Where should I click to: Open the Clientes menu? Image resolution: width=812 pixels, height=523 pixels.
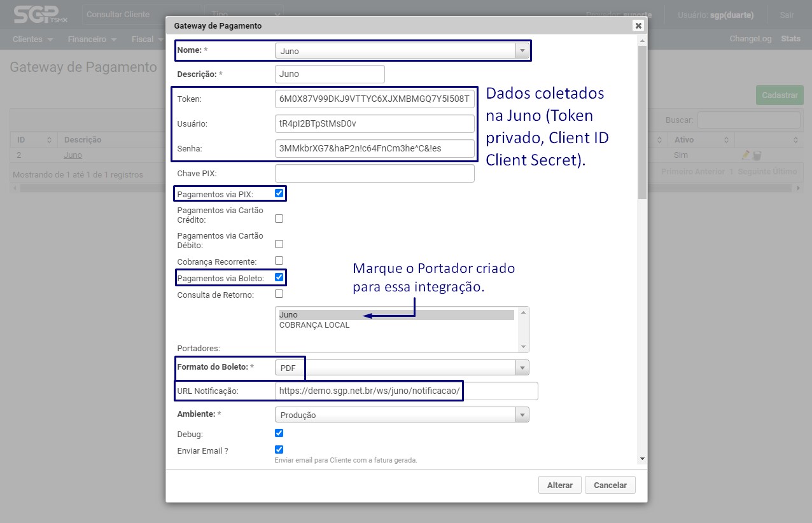32,39
